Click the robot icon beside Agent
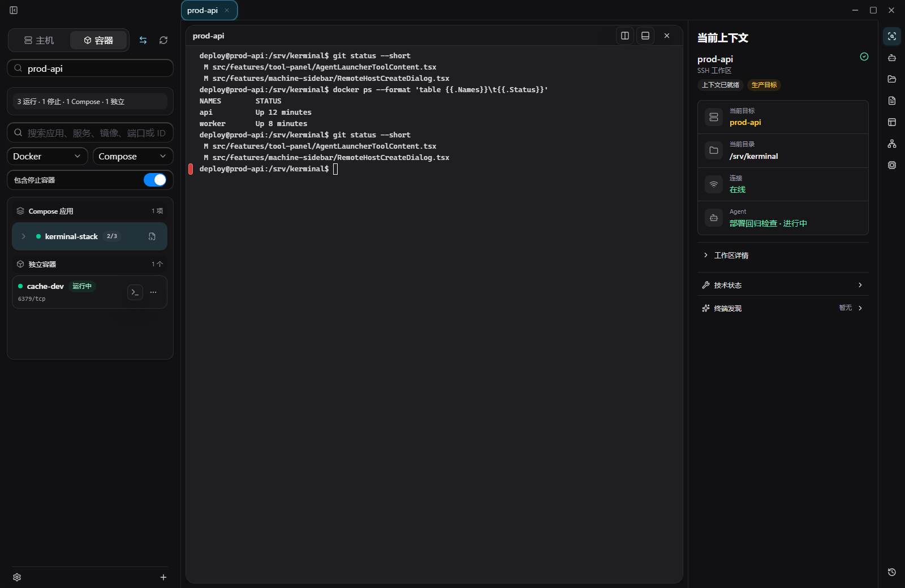 pyautogui.click(x=714, y=218)
